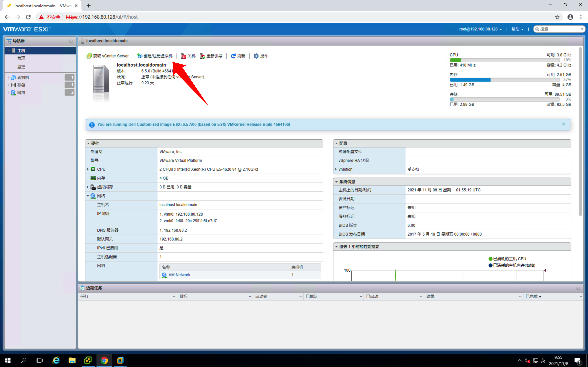Open the 帮助 help menu
588x367 pixels.
click(x=517, y=29)
